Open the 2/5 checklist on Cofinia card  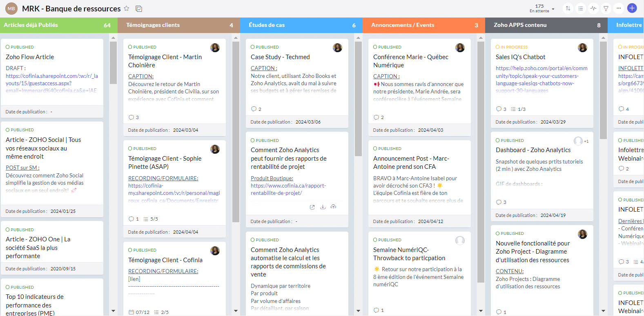coord(161,312)
